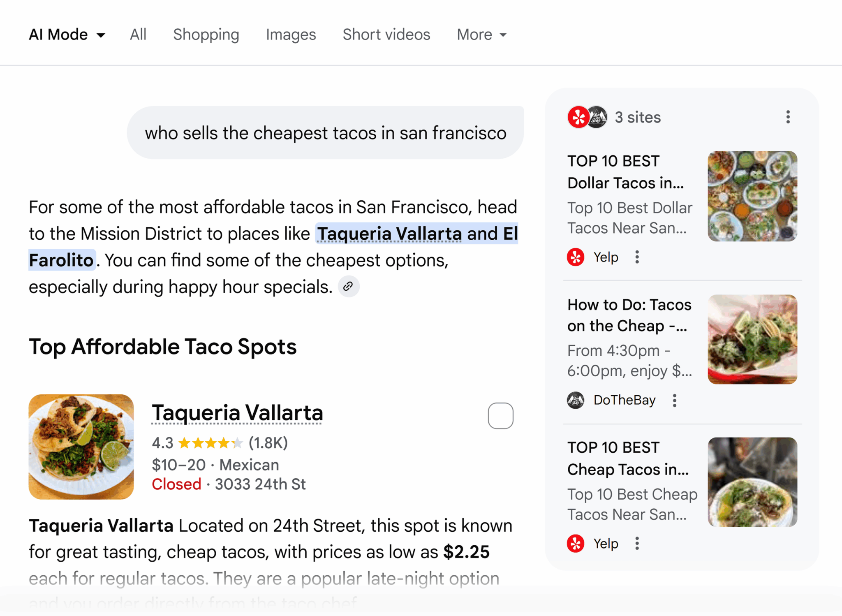Open TOP 10 BEST Dollar Tacos article
The image size is (842, 616).
tap(626, 172)
